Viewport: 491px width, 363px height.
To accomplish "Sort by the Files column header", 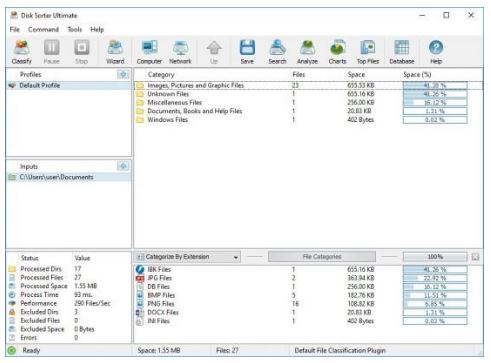I will coord(299,75).
